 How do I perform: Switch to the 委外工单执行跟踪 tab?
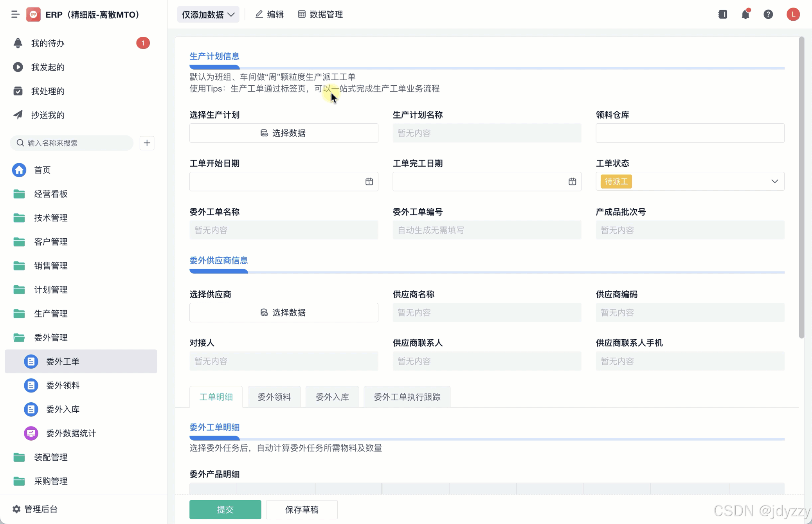pyautogui.click(x=407, y=397)
